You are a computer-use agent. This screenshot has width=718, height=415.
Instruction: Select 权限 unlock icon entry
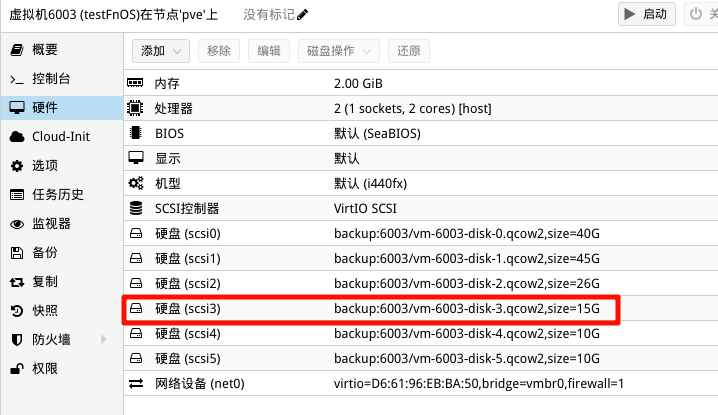[17, 369]
